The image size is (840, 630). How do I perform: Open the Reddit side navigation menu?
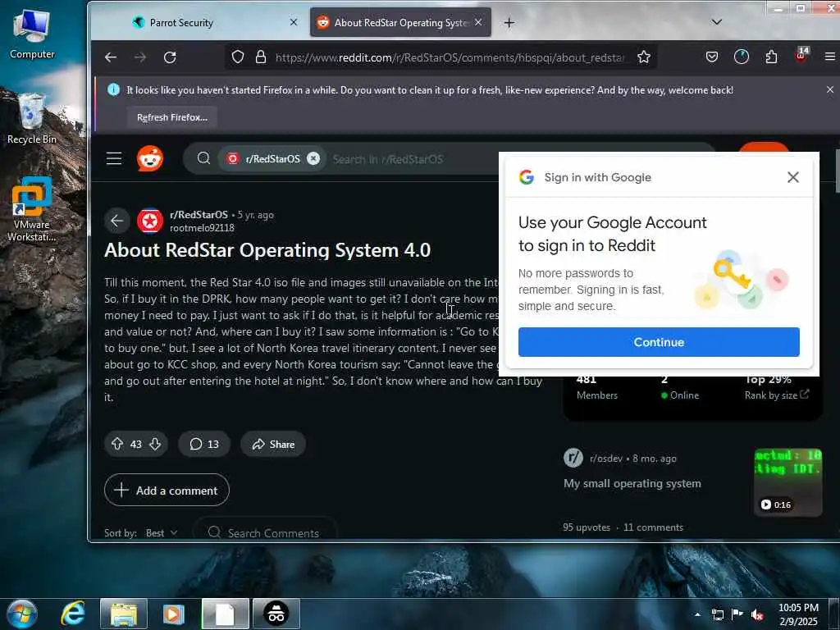[x=113, y=158]
